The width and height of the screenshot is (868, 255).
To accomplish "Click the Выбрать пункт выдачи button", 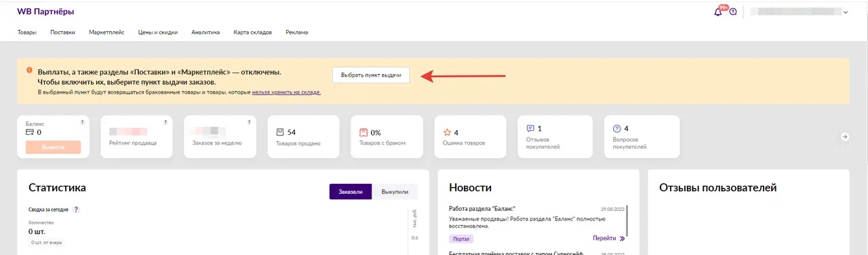I will pos(371,75).
